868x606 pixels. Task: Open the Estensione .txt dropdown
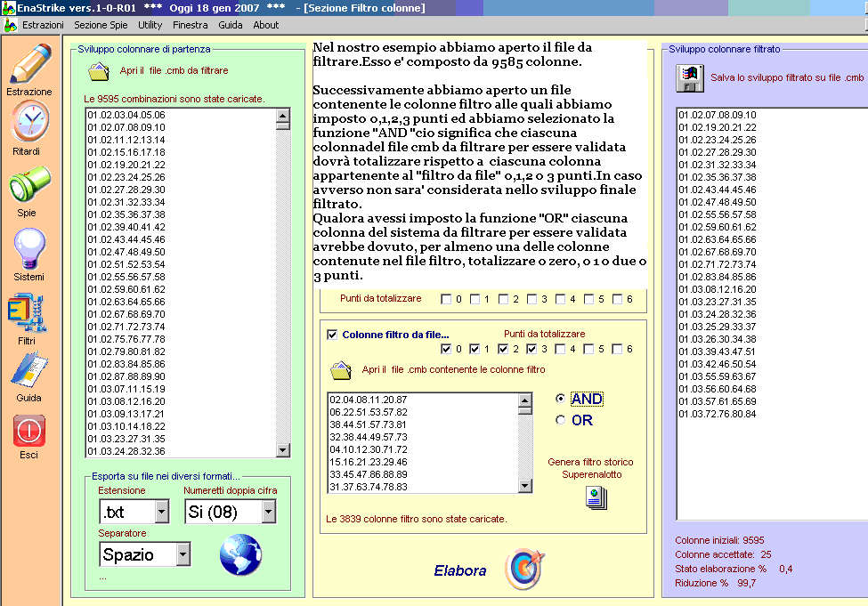click(x=162, y=512)
